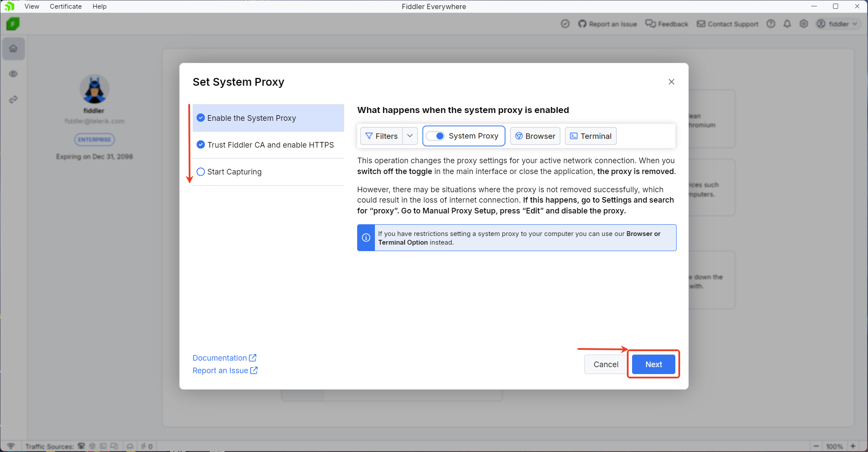The width and height of the screenshot is (868, 452).
Task: Click the green Fiddler logo icon
Action: pyautogui.click(x=13, y=24)
